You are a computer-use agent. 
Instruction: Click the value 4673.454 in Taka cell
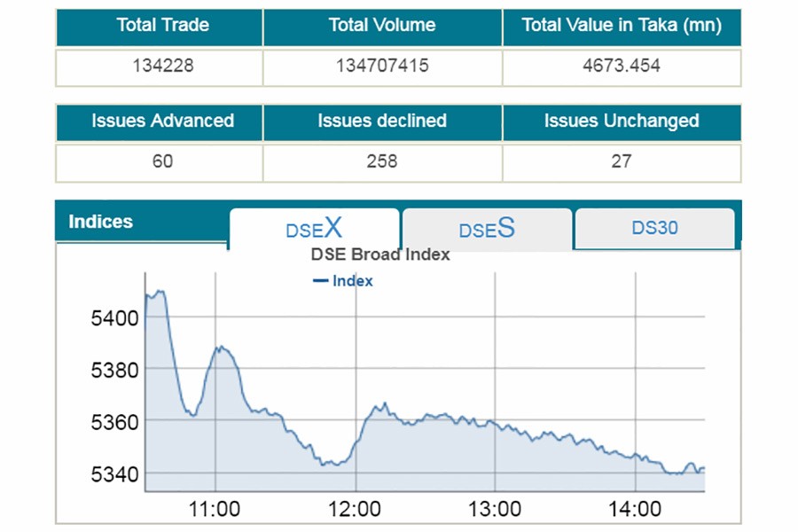tap(622, 66)
